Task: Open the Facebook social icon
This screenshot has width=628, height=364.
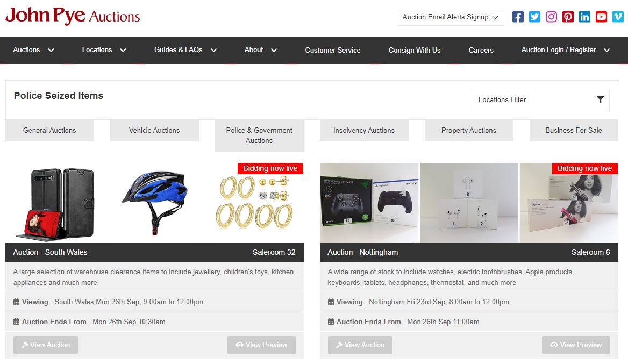Action: pyautogui.click(x=518, y=17)
